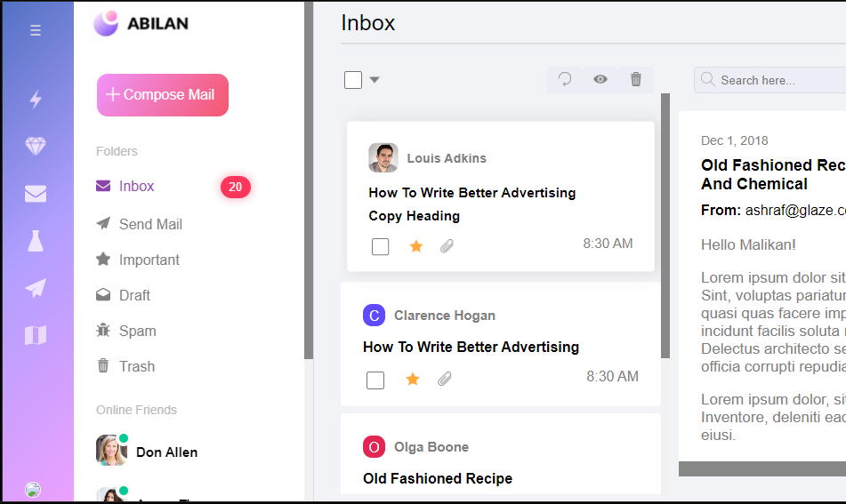Image resolution: width=846 pixels, height=504 pixels.
Task: Click the Compose Mail button
Action: tap(163, 95)
